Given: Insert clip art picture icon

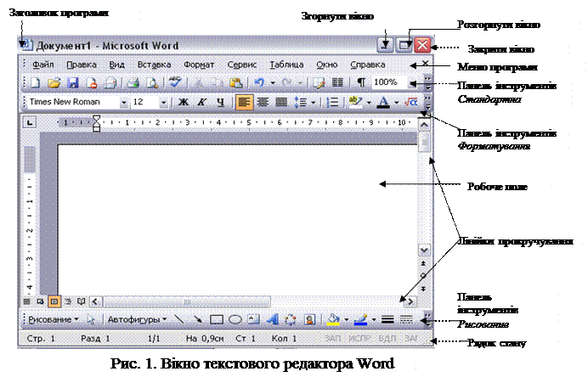Looking at the screenshot, I should coord(310,319).
